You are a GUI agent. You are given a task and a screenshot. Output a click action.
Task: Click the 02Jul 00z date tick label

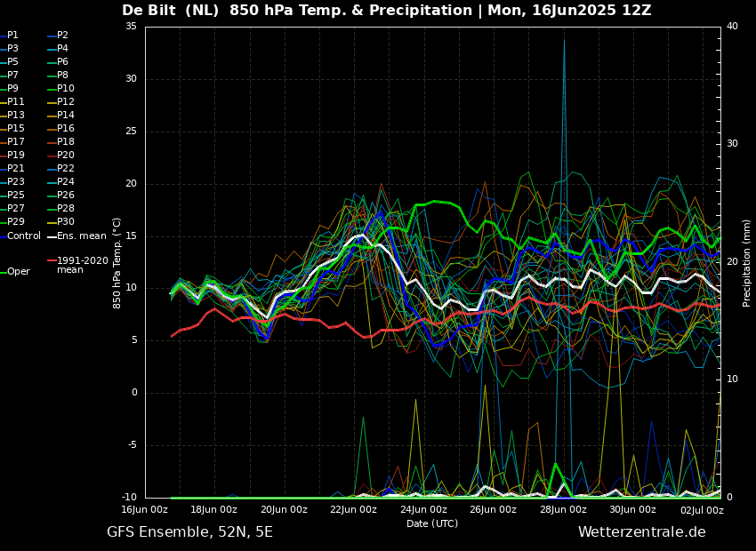point(701,510)
